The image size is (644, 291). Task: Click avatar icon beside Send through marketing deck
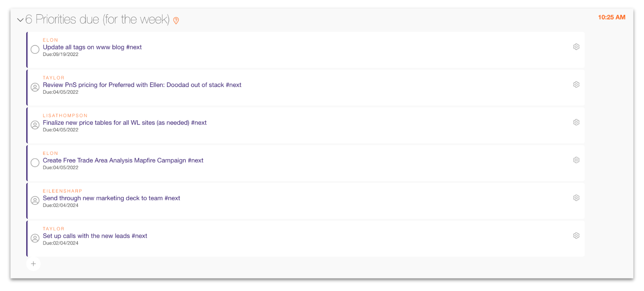coord(35,200)
